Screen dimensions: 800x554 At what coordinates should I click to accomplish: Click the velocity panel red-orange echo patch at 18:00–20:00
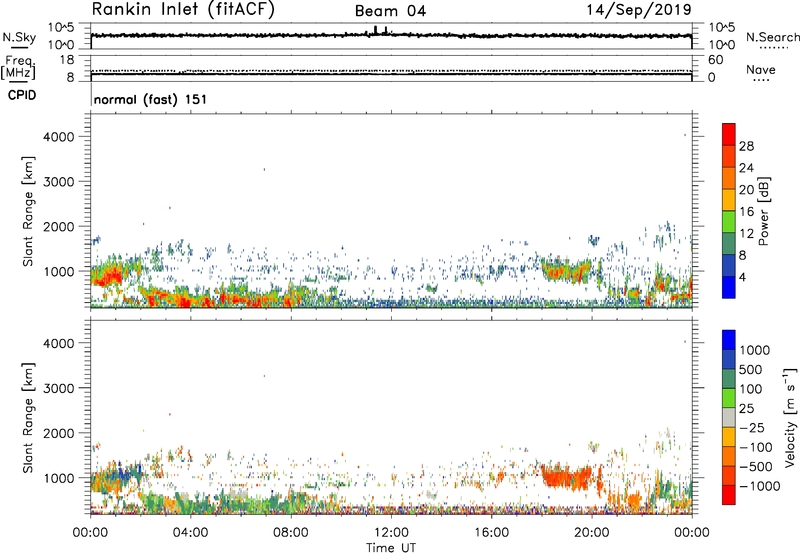(x=565, y=477)
